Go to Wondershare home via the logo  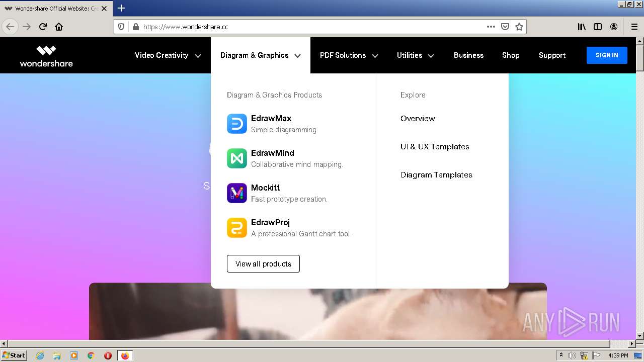[x=46, y=56]
